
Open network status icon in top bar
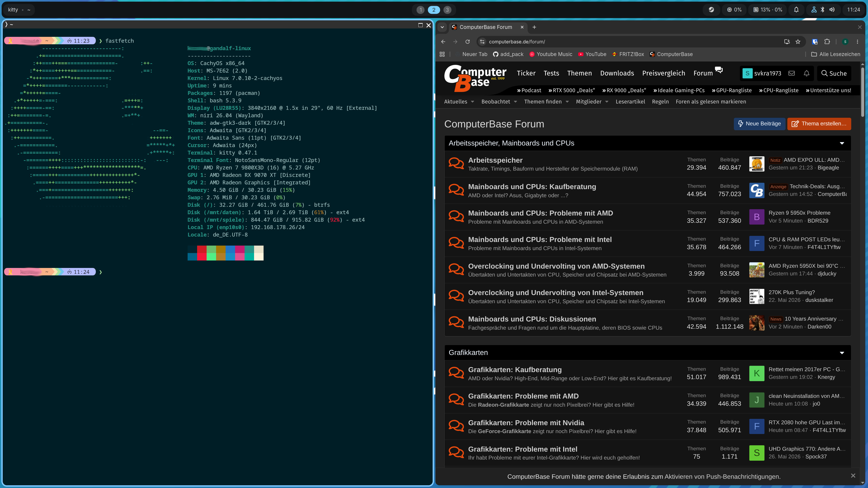coord(814,10)
